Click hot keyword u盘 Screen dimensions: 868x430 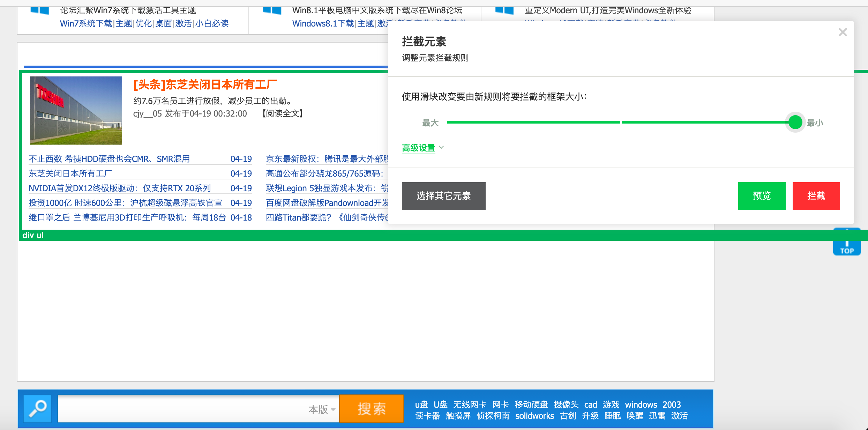click(x=421, y=405)
